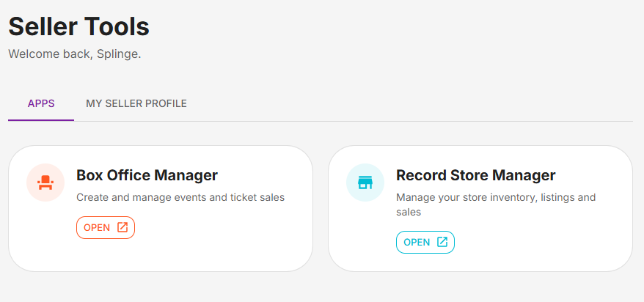Click the Seller Tools page heading
Screen dimensions: 644x302
tap(79, 26)
